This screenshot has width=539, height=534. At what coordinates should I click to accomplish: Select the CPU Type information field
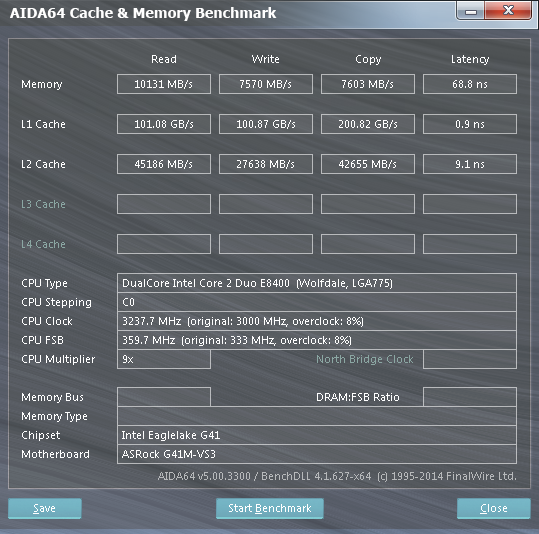click(x=317, y=283)
